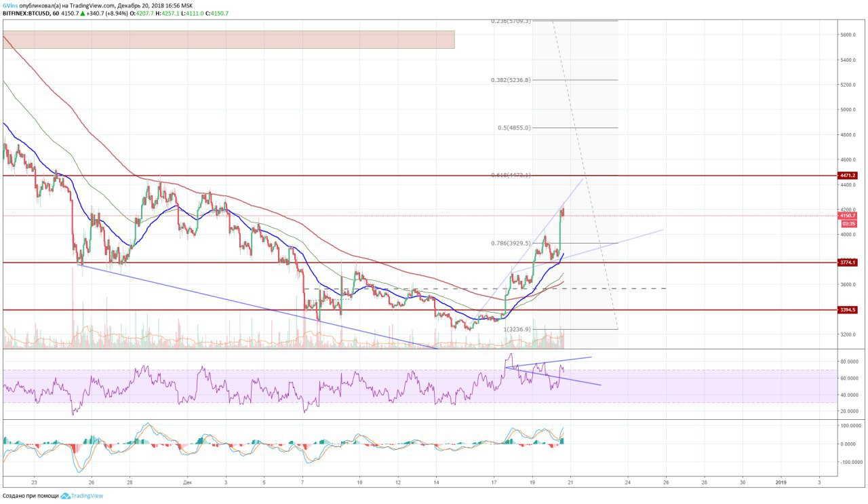Click the Дек month label on time axis

click(x=187, y=482)
